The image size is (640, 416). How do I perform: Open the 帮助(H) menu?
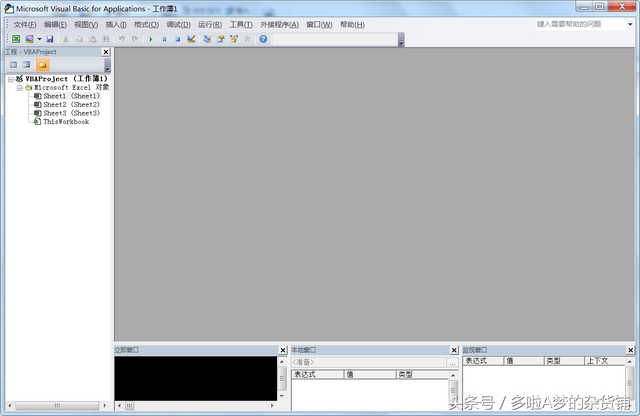tap(352, 25)
